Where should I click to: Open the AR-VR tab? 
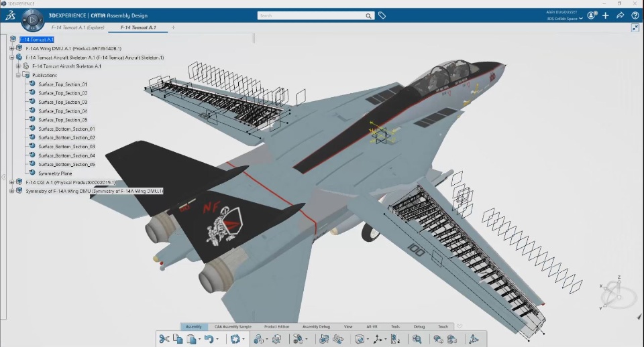(x=372, y=326)
